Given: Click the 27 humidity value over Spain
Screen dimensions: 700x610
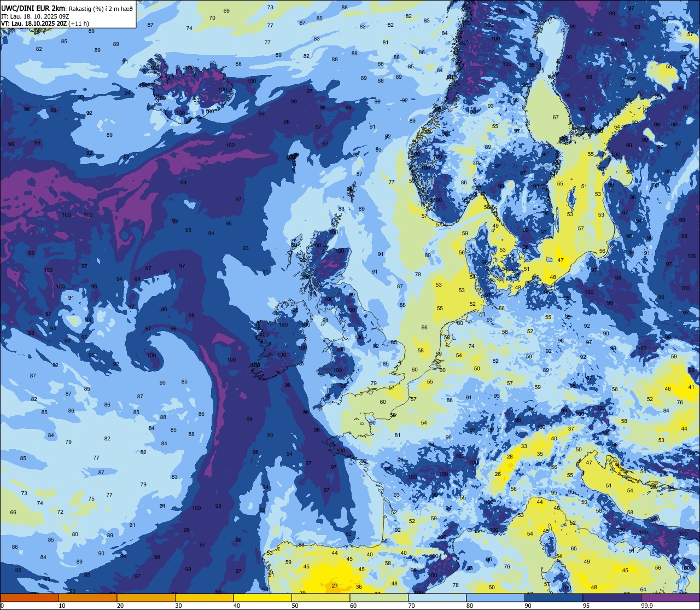Looking at the screenshot, I should [x=335, y=586].
